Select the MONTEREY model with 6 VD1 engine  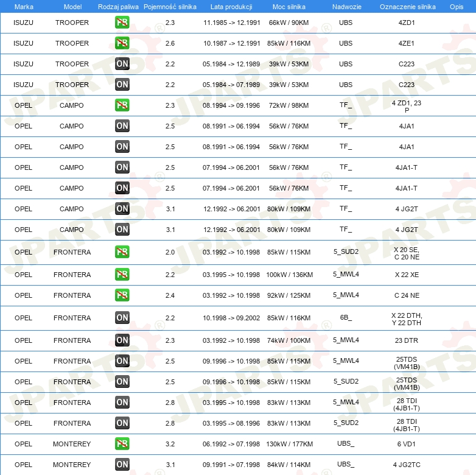coord(72,444)
